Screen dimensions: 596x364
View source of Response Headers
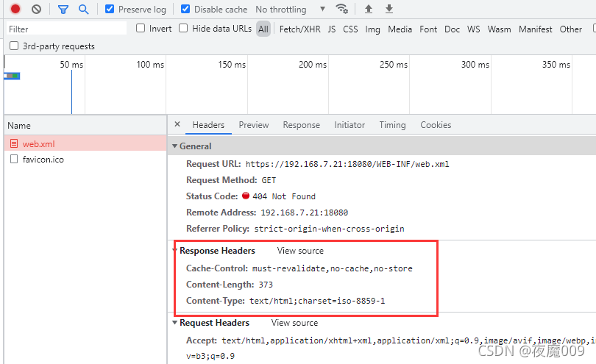click(300, 251)
